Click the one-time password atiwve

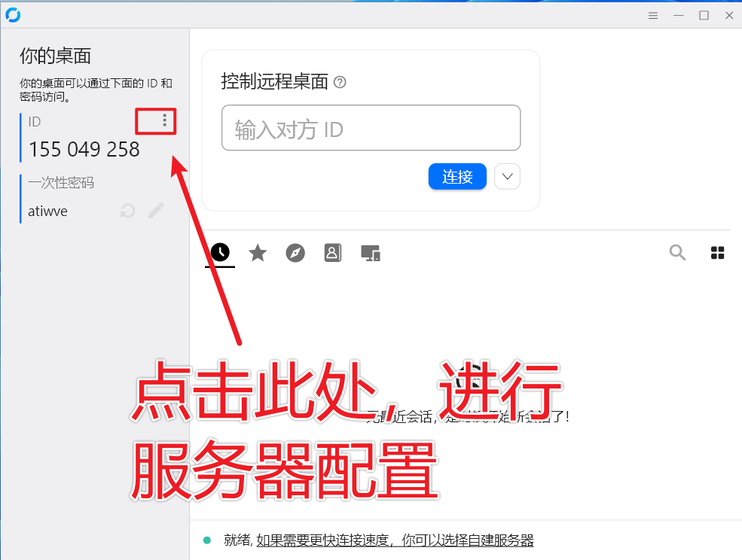(48, 212)
